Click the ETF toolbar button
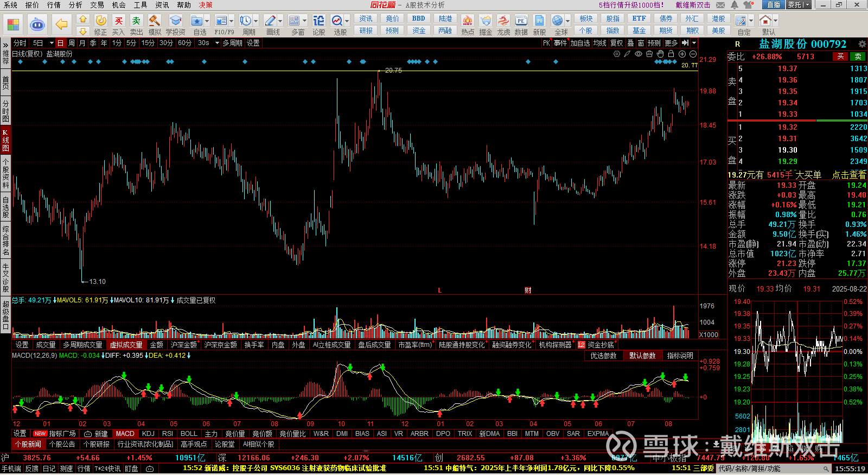 click(x=639, y=18)
